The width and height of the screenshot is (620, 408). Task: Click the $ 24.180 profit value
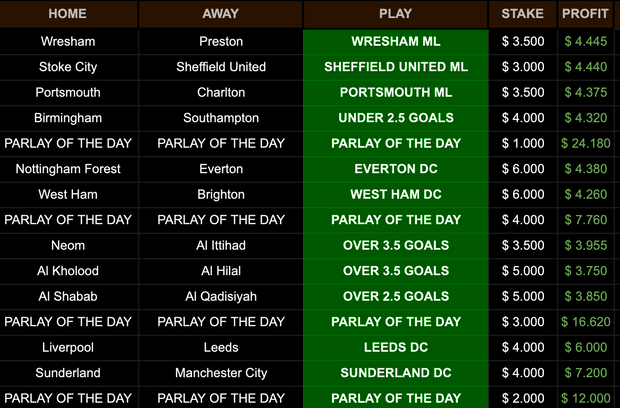(586, 143)
